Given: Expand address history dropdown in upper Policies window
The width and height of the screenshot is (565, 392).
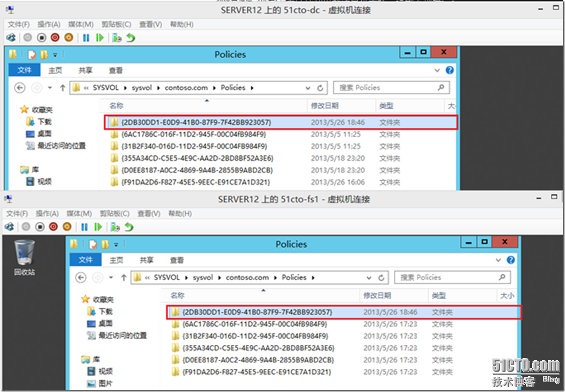Looking at the screenshot, I should 308,88.
